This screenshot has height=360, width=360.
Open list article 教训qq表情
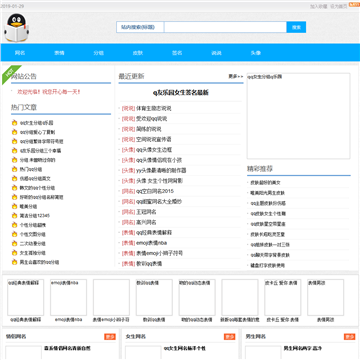pyautogui.click(x=149, y=263)
